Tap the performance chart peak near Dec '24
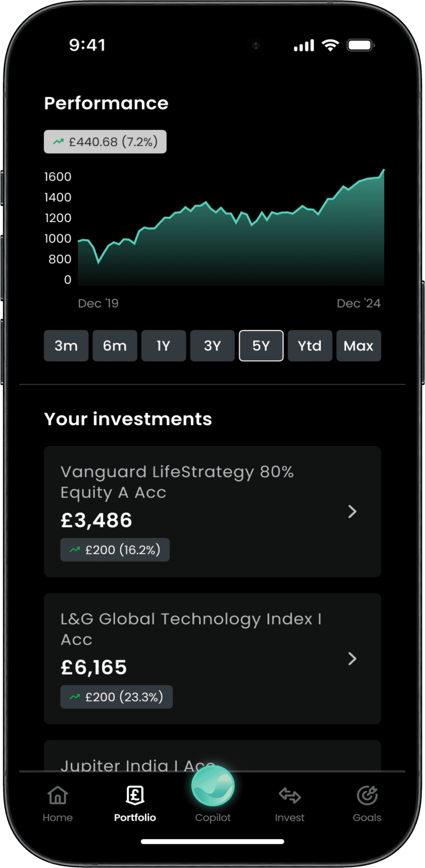 pyautogui.click(x=383, y=170)
